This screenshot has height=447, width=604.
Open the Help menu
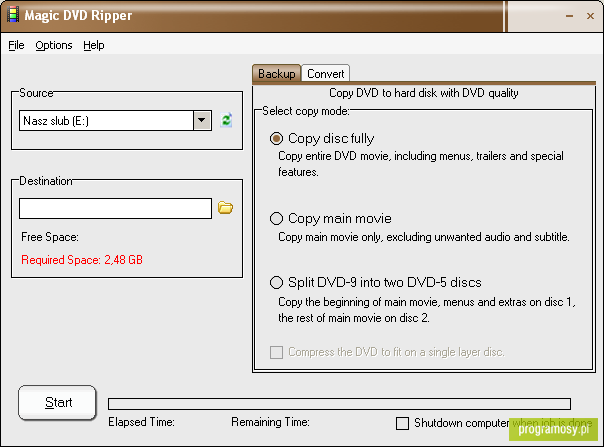pos(94,45)
